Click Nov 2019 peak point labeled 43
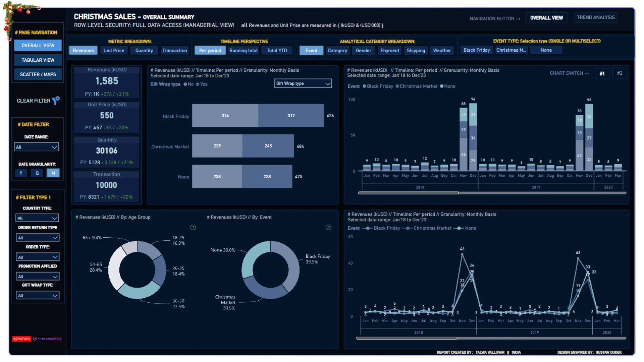Viewport: 644px width, 362px height. [578, 258]
